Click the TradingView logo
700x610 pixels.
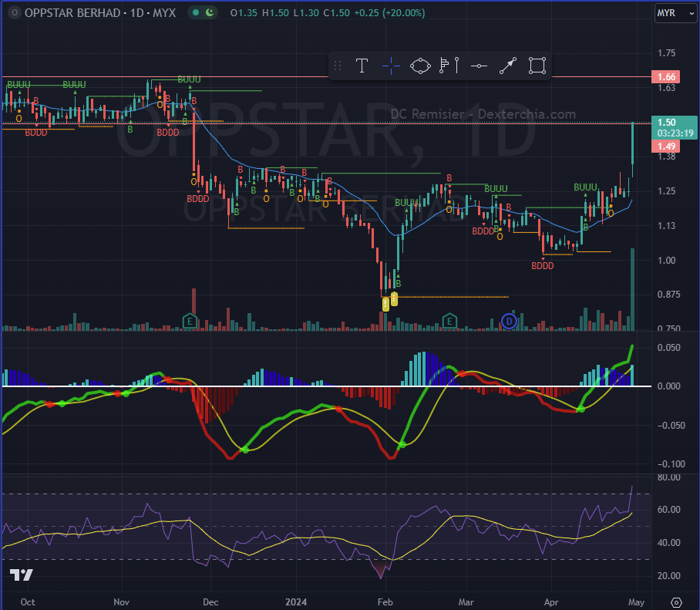[22, 575]
